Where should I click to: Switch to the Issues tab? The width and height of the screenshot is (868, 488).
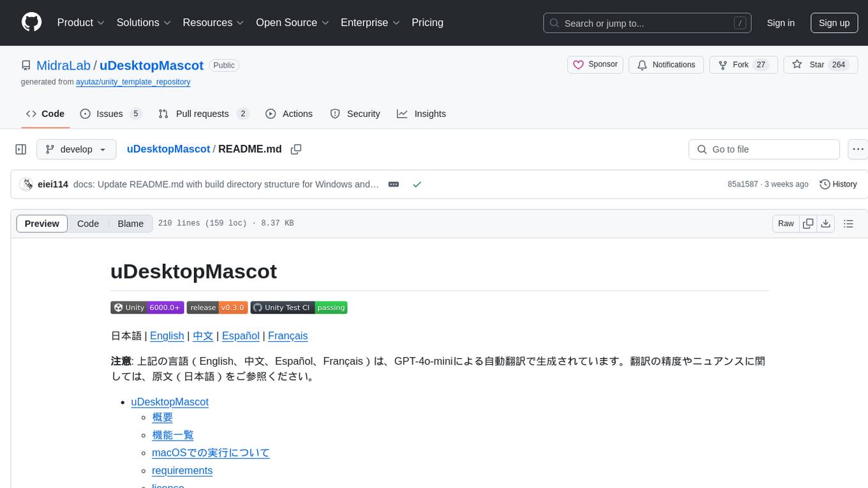click(110, 114)
